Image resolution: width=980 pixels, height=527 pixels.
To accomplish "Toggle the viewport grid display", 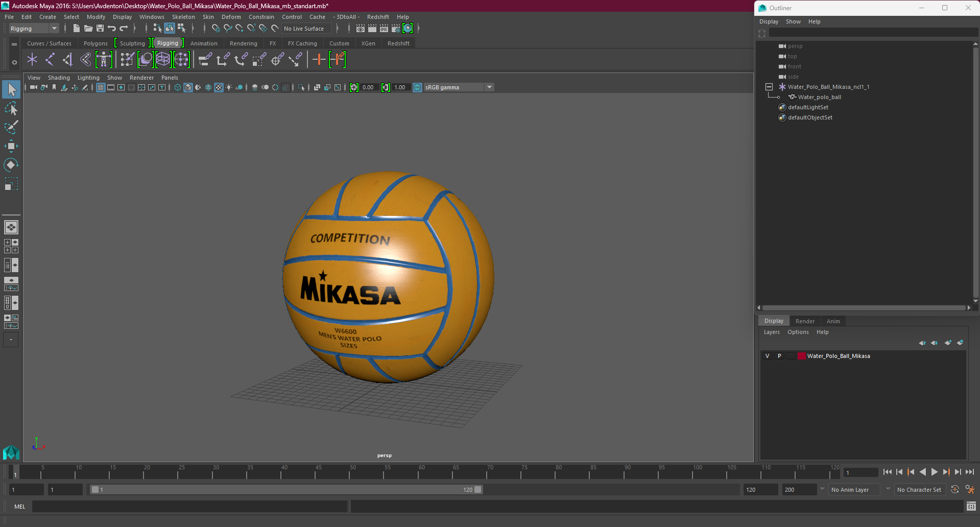I will click(x=101, y=87).
